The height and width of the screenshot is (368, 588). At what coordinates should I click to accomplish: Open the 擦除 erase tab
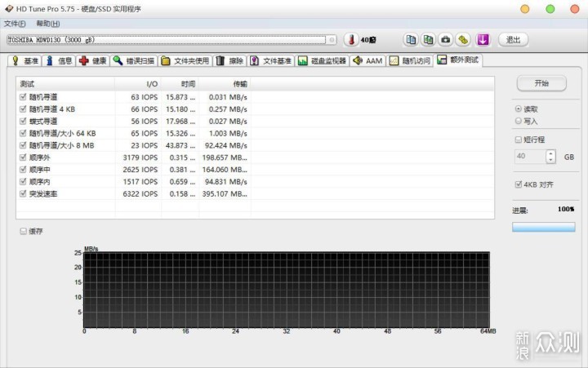[229, 60]
